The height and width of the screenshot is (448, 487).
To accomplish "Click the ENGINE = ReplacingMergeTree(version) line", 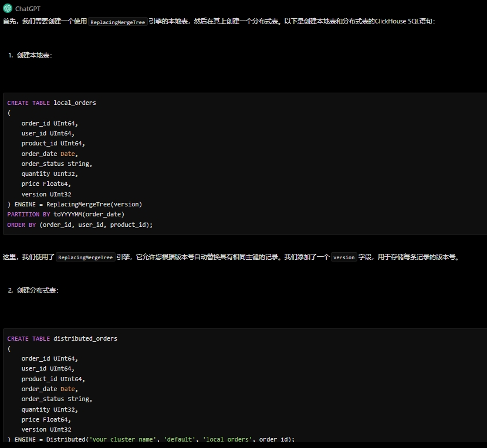I will coord(75,204).
